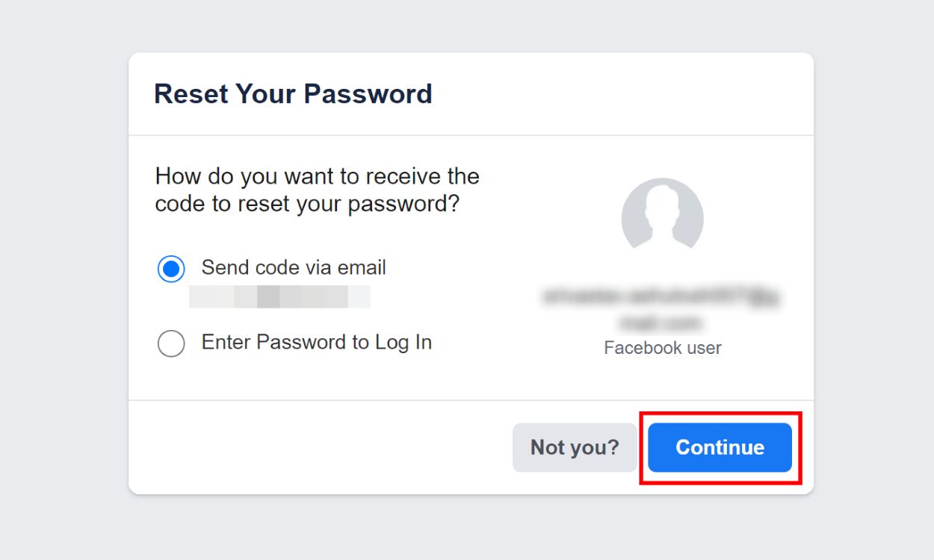This screenshot has height=560, width=934.
Task: Click the red outlined Continue control
Action: point(720,447)
